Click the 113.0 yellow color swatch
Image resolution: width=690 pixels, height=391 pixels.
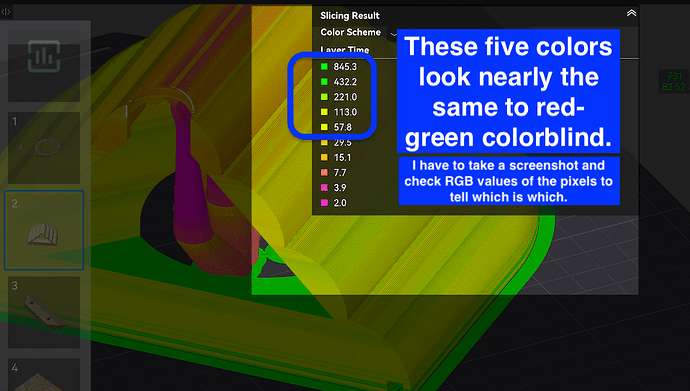[324, 112]
